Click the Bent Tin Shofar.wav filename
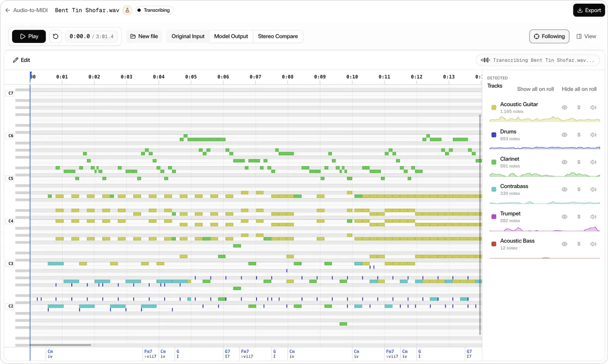This screenshot has height=364, width=608. (87, 10)
